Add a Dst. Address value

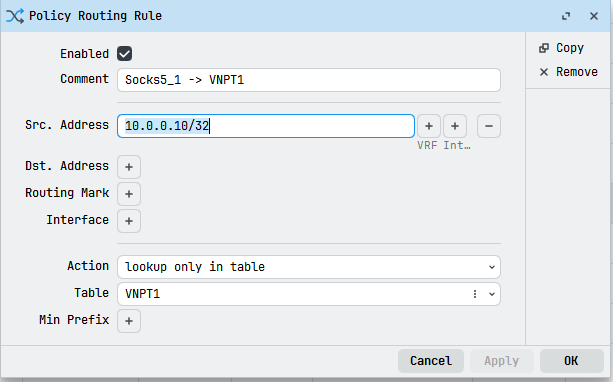[129, 167]
